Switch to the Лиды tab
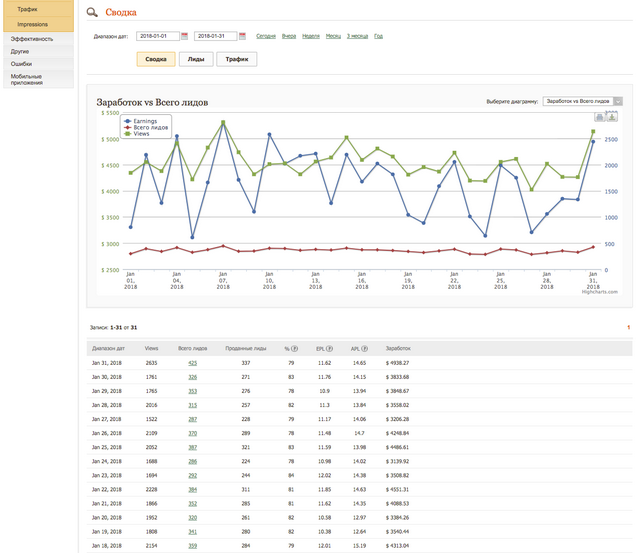Screen dimensions: 640x553 [x=195, y=59]
